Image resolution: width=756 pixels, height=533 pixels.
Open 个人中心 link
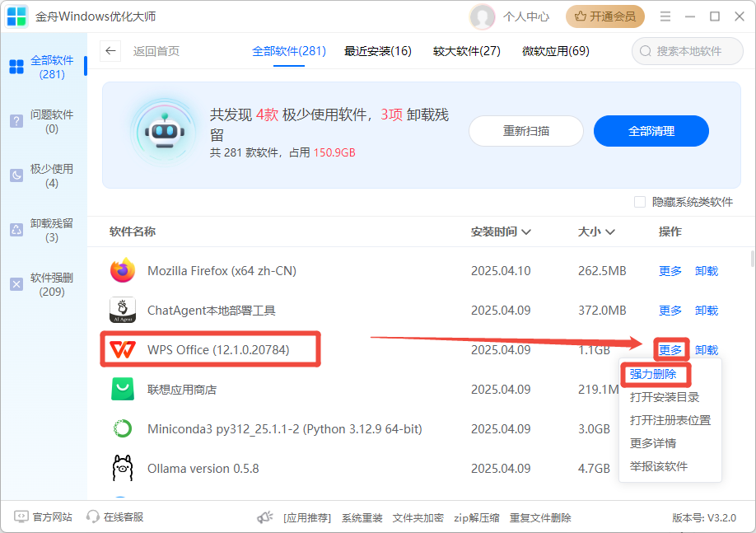coord(526,16)
